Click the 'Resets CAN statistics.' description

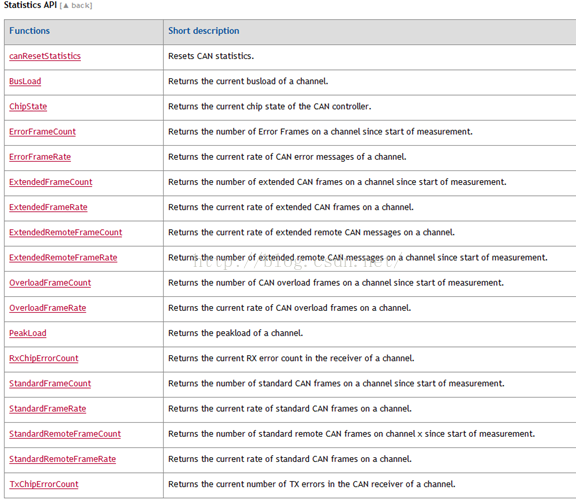pyautogui.click(x=211, y=56)
